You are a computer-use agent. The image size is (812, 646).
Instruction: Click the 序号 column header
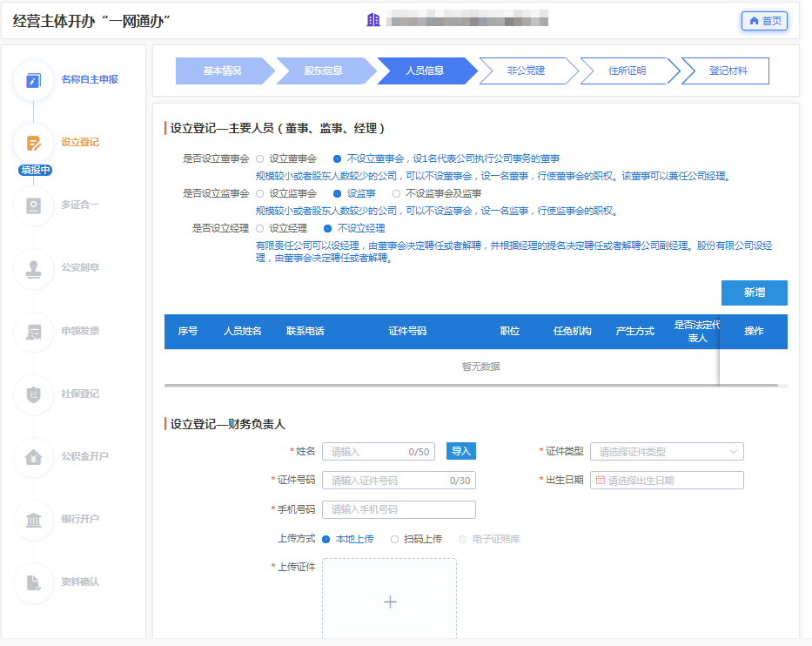tap(187, 331)
